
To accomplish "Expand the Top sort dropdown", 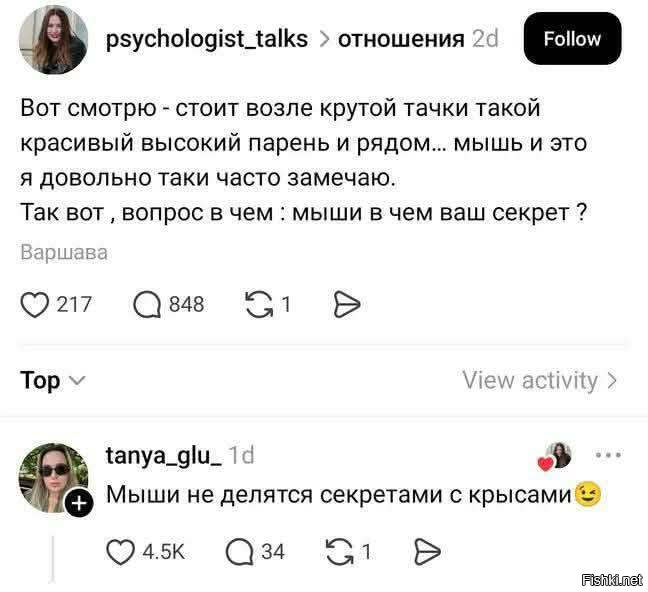I will pos(52,381).
